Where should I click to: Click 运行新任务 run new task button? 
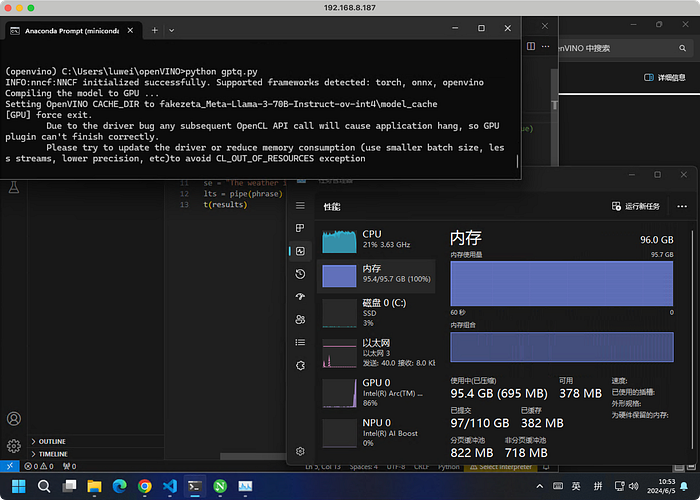636,206
